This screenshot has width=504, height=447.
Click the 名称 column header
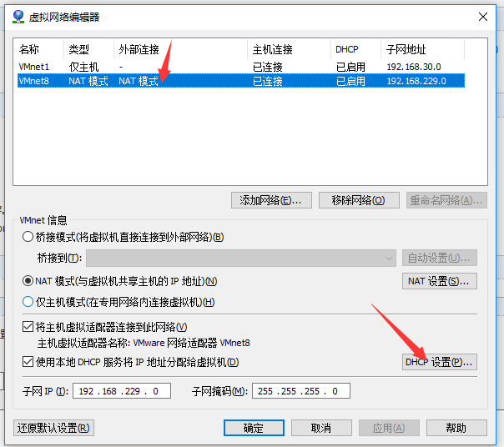point(38,49)
